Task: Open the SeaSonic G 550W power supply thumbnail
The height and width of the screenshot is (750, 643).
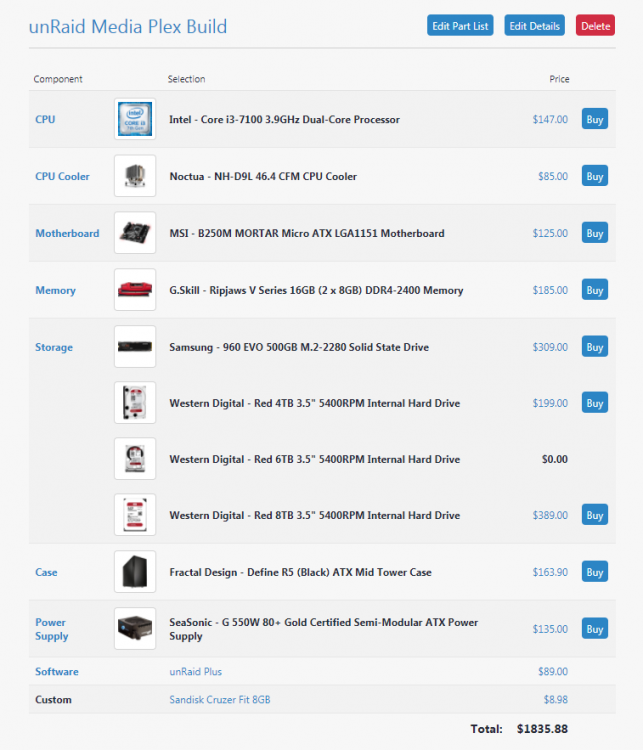Action: 135,629
